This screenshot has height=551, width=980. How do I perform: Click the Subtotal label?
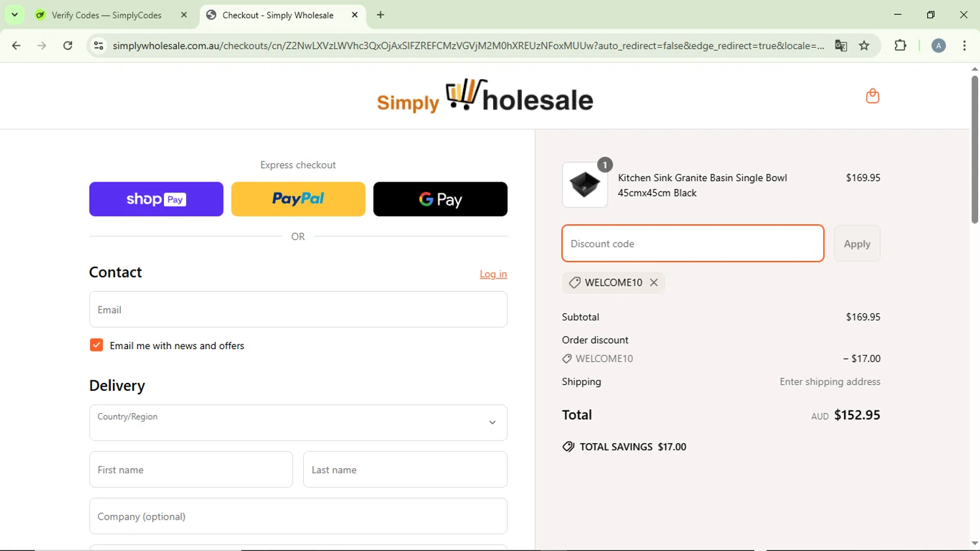click(580, 317)
